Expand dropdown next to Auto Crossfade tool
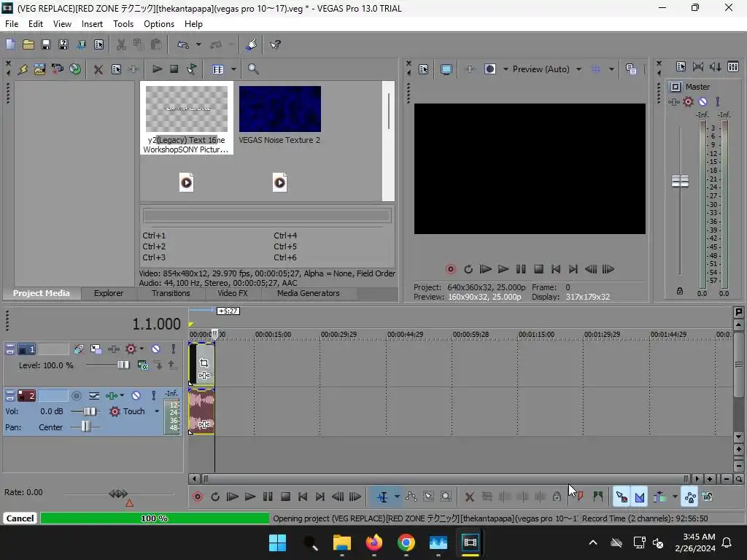 coord(675,497)
